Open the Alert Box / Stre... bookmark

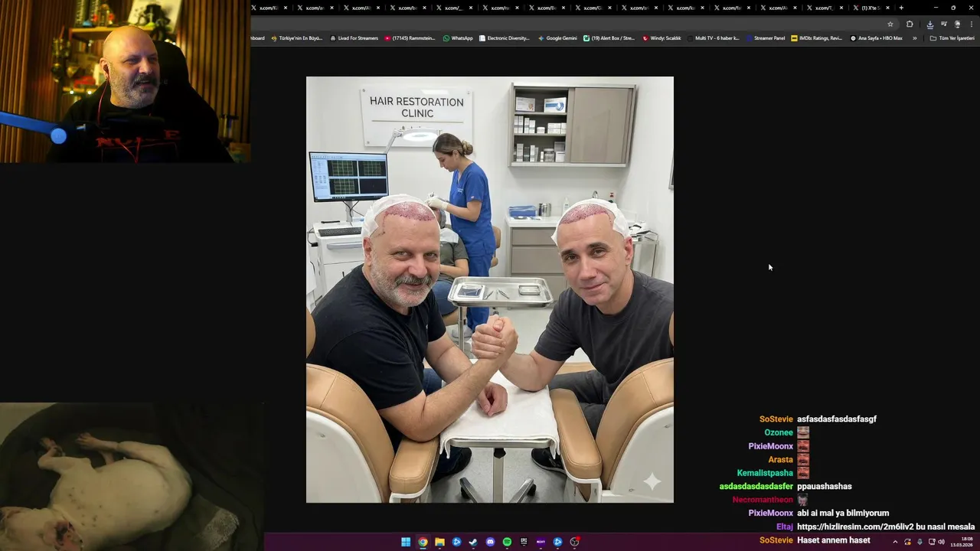(609, 38)
